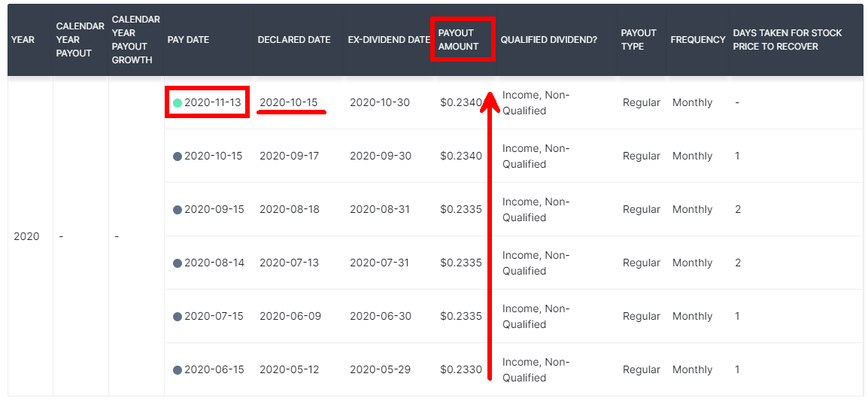Click the DAYS TAKEN FOR STOCK PRICE TO RECOVER header
The image size is (868, 401).
(x=788, y=40)
